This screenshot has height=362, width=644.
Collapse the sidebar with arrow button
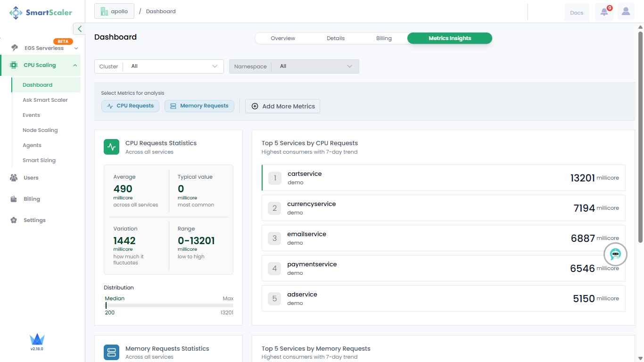point(79,29)
